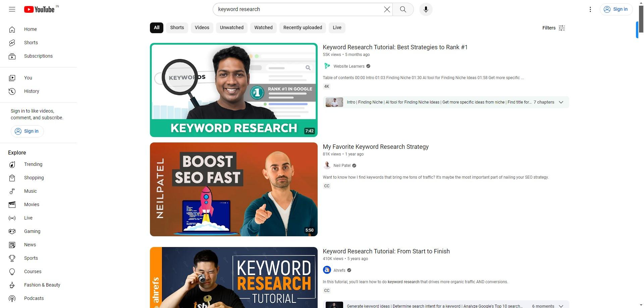Open watch History

(x=39, y=91)
